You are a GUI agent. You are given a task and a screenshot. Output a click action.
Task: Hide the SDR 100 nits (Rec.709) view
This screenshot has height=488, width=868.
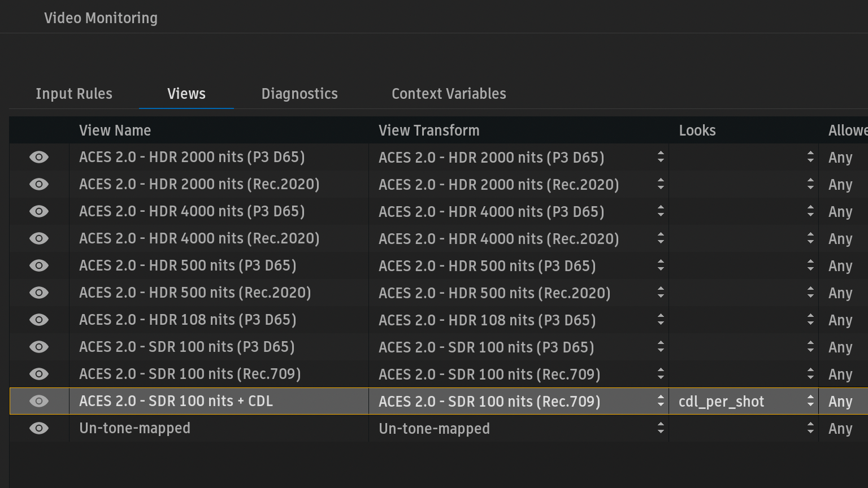point(39,374)
